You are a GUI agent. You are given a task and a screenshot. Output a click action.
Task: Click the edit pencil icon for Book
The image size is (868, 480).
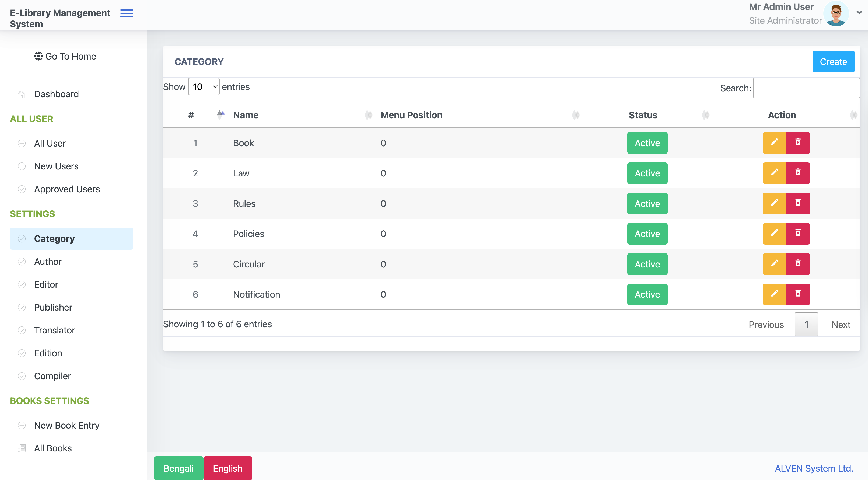point(774,143)
